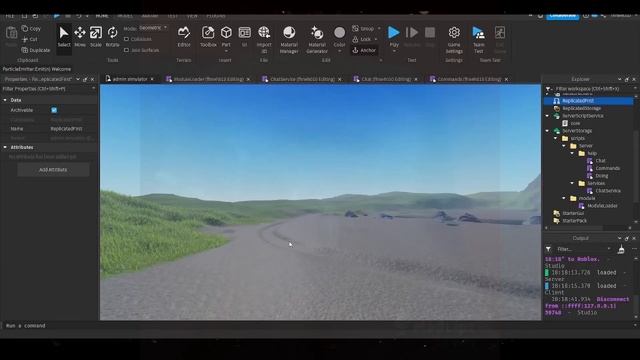Toggle the Collisions checkbox
The image size is (640, 360).
127,39
